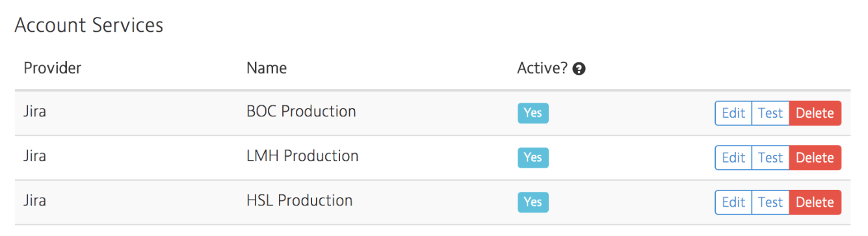Select the LMH Production name cell
868x236 pixels.
[x=302, y=156]
